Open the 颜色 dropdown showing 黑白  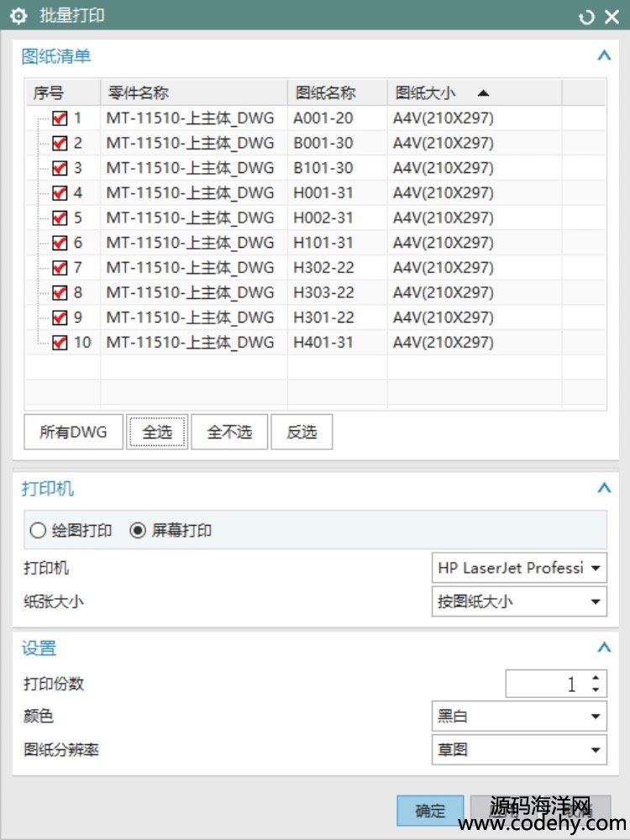click(518, 717)
